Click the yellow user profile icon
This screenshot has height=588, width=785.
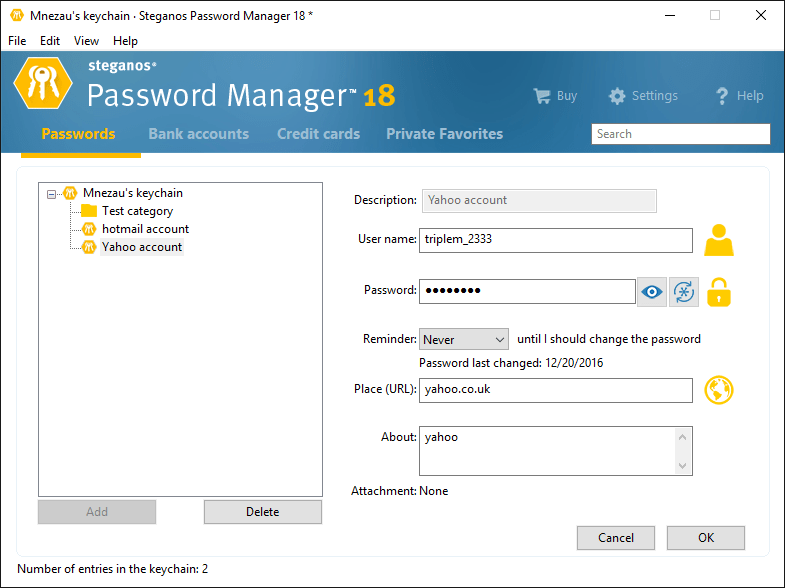coord(719,240)
